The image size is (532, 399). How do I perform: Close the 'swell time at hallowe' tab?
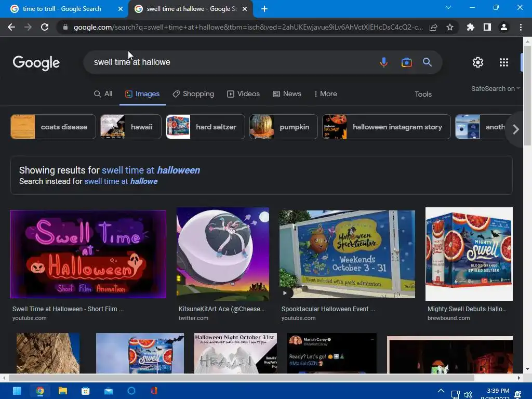pyautogui.click(x=245, y=9)
